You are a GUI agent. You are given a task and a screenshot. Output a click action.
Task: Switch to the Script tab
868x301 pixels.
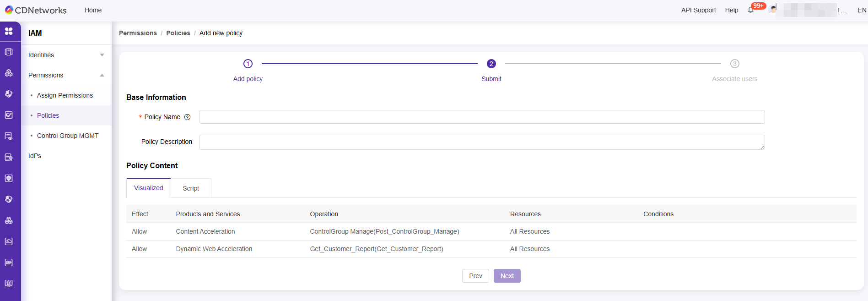tap(191, 188)
